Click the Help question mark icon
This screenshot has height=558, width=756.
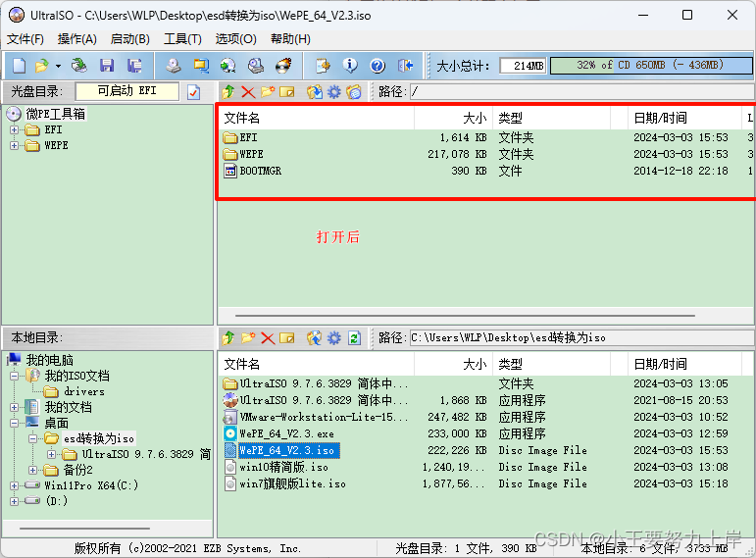[378, 66]
